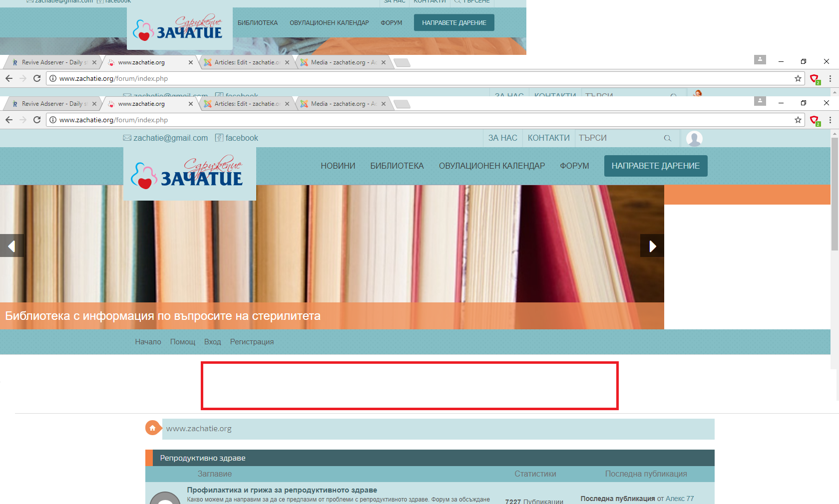Switch to Articles: Edit tab
The image size is (839, 504).
coord(245,104)
